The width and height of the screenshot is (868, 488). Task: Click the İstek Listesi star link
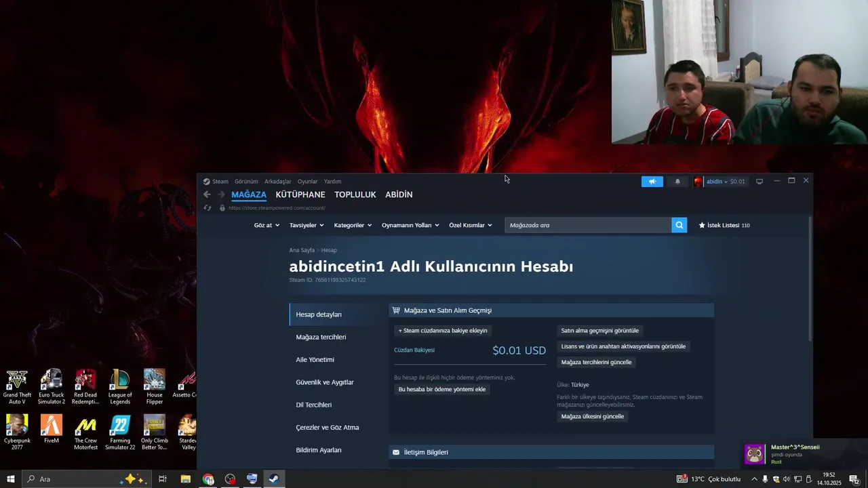(724, 225)
